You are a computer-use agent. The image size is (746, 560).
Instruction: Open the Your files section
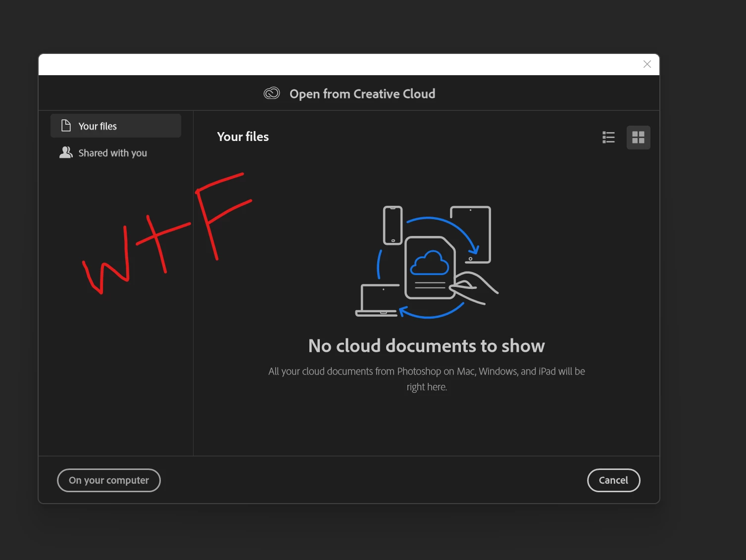pyautogui.click(x=116, y=126)
